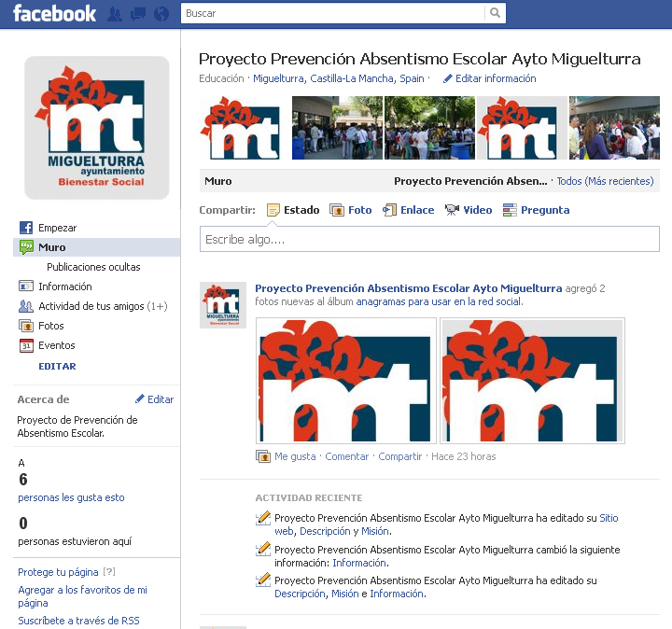Click the Estado note icon

(x=273, y=210)
